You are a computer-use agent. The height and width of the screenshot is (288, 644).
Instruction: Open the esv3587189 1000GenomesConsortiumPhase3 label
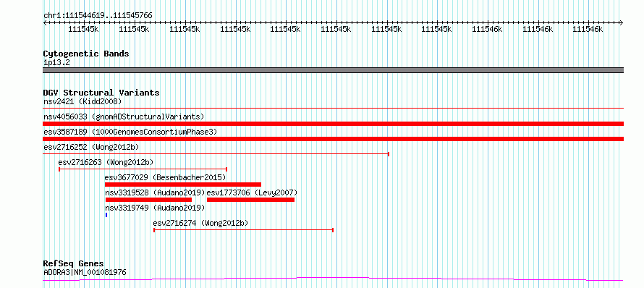(x=130, y=132)
